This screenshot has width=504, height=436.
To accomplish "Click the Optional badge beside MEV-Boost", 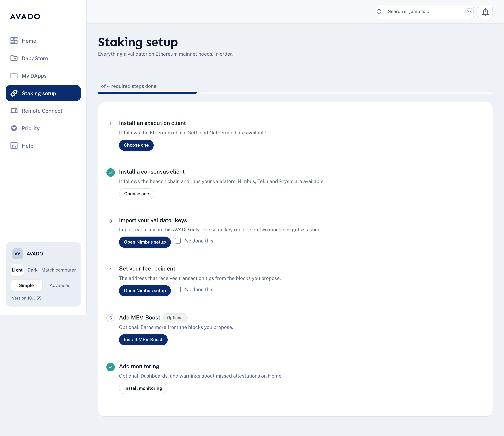I will 175,318.
